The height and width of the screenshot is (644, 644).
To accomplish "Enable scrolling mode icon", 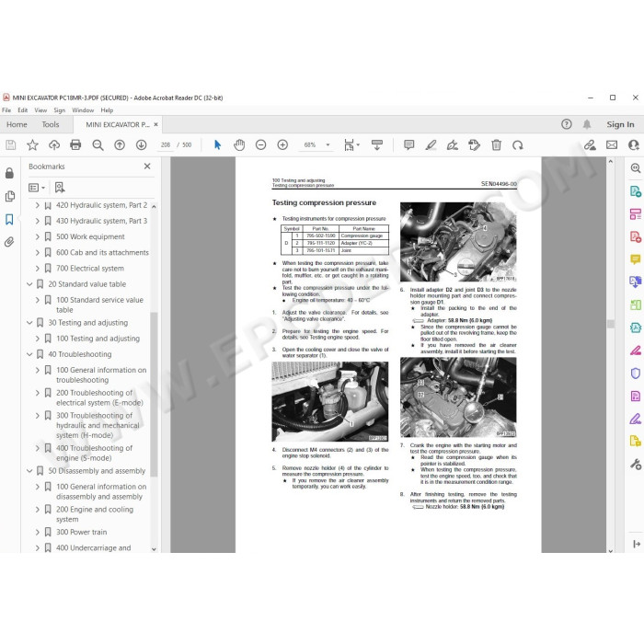I will (x=376, y=145).
